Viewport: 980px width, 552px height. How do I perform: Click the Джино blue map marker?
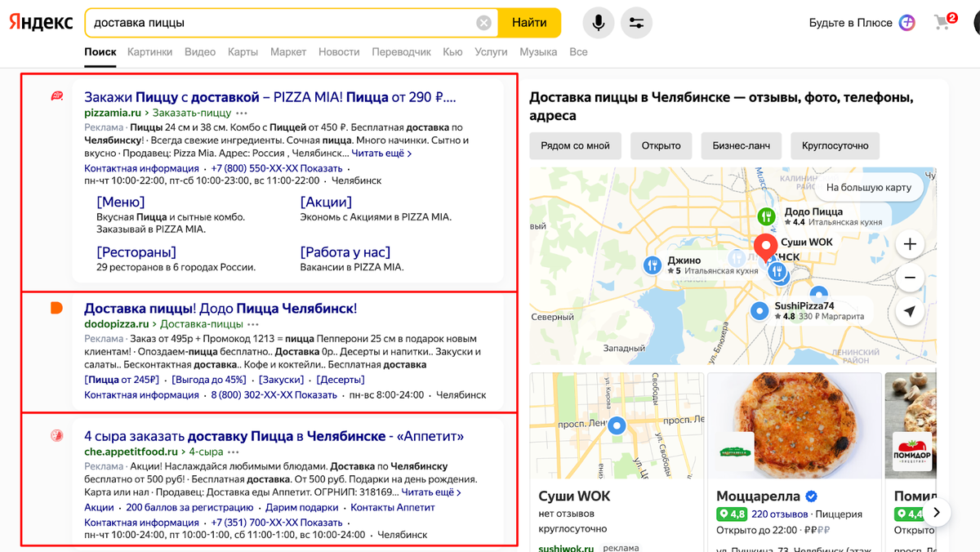coord(652,265)
